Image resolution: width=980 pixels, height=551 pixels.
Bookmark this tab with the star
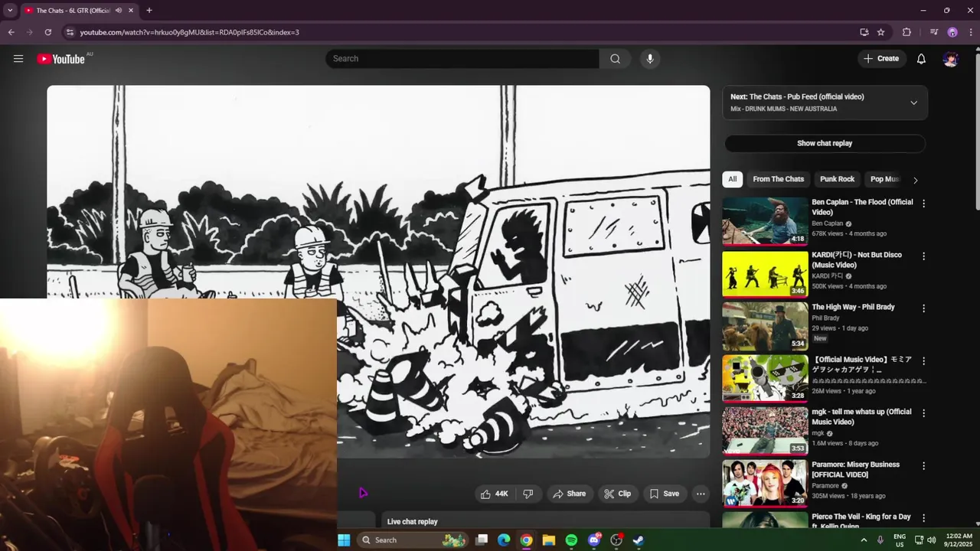coord(881,32)
